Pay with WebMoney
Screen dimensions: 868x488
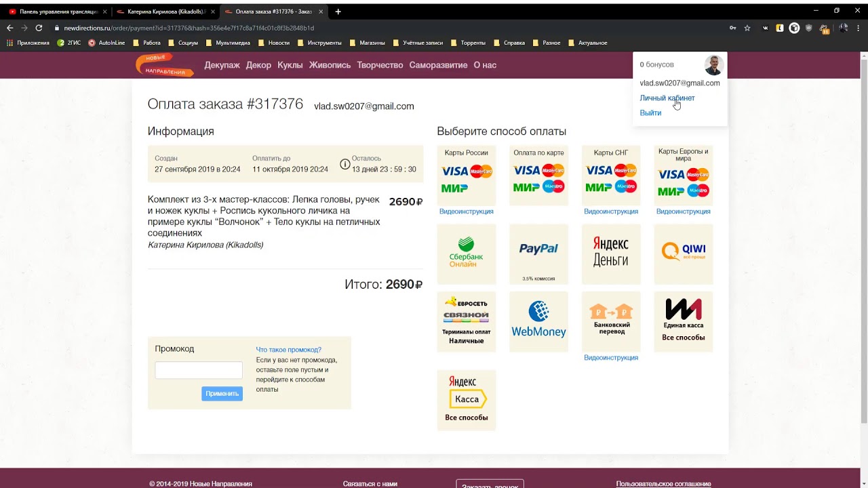pos(538,322)
